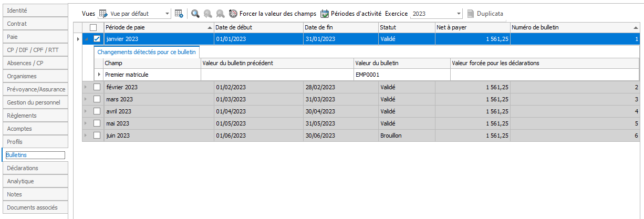
Task: Check the juin 2023 row checkbox
Action: 97,135
